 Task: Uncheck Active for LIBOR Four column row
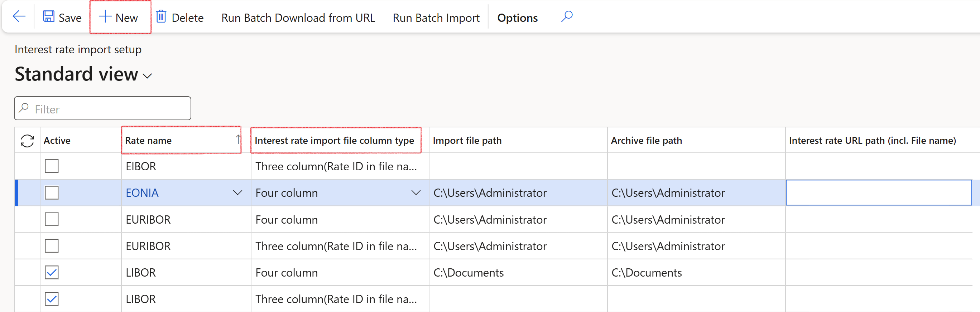click(52, 273)
